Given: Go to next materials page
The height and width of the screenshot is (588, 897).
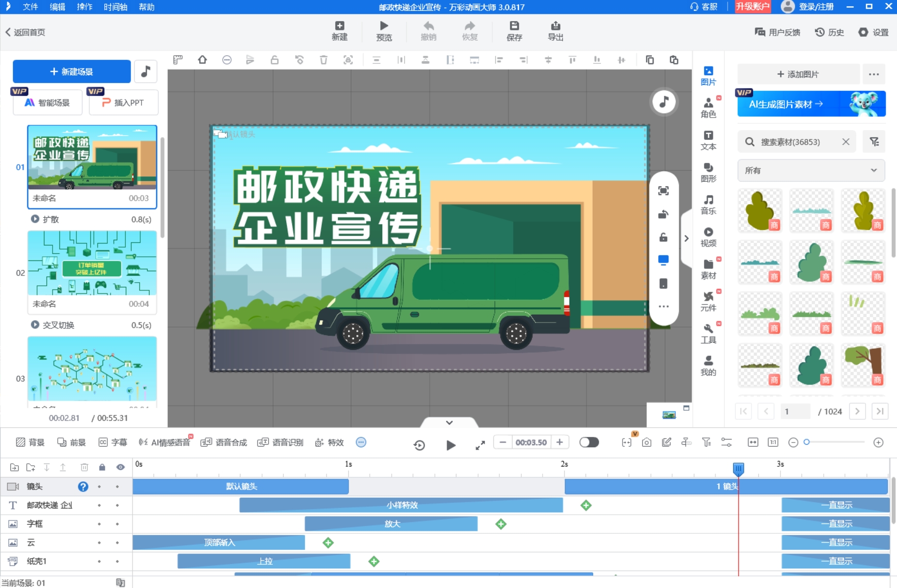Looking at the screenshot, I should click(857, 411).
